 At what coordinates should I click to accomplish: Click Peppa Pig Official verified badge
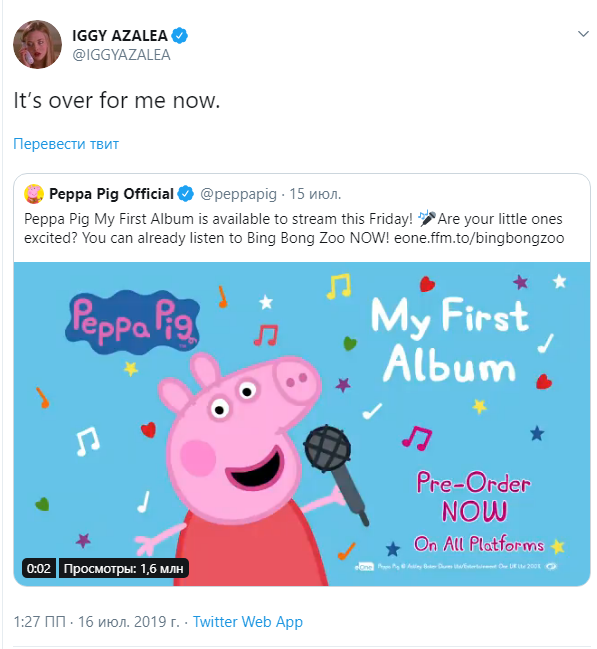(186, 194)
